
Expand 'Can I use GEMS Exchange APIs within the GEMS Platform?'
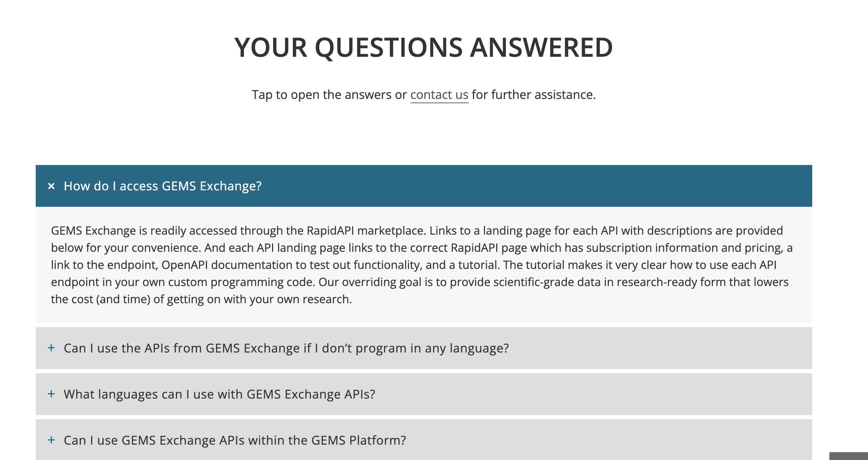click(424, 440)
